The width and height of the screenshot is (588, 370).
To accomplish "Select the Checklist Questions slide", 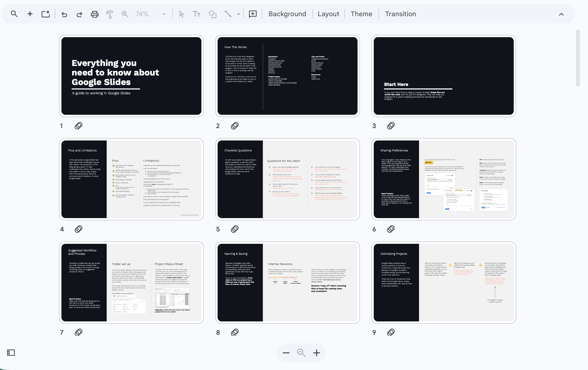I will coord(287,179).
